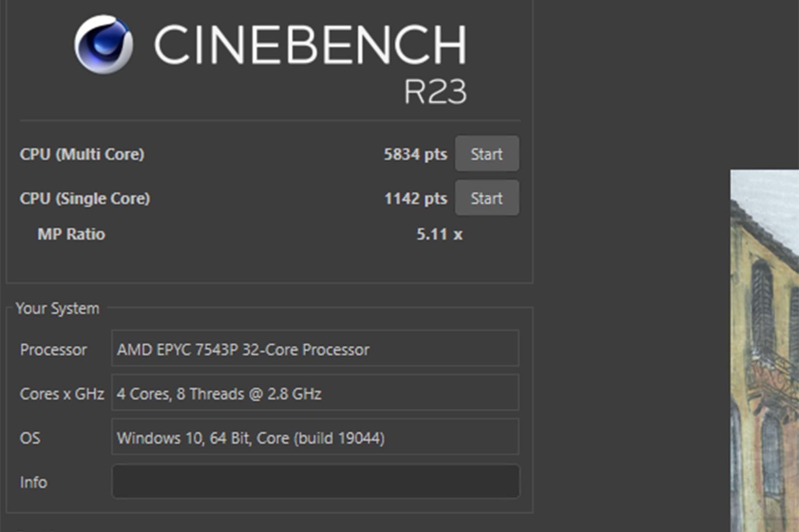
Task: Click the Cores x GHz row label
Action: click(62, 394)
